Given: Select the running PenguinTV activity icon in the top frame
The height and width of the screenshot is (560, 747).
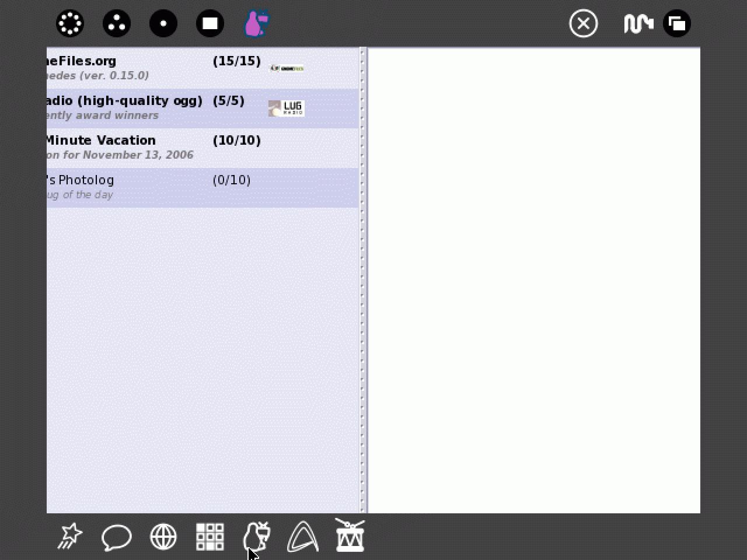Looking at the screenshot, I should coord(257,23).
